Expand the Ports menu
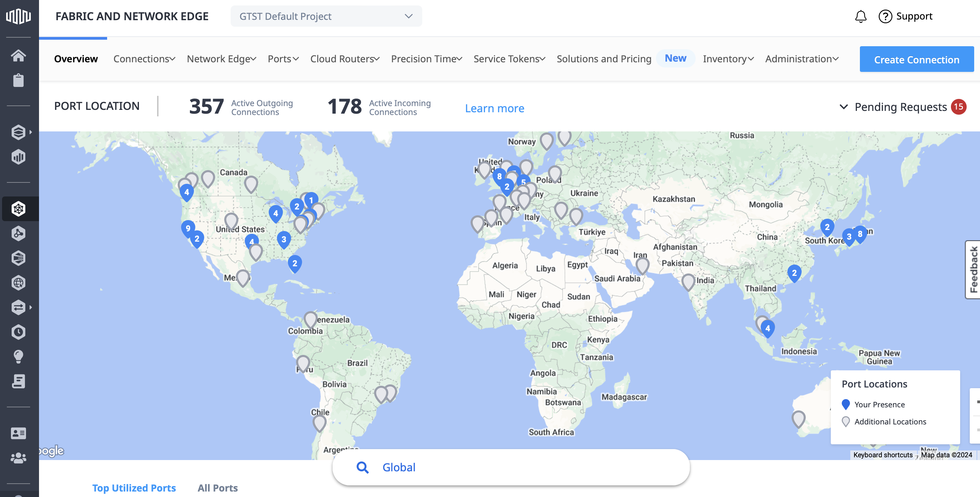Image resolution: width=980 pixels, height=497 pixels. 283,59
